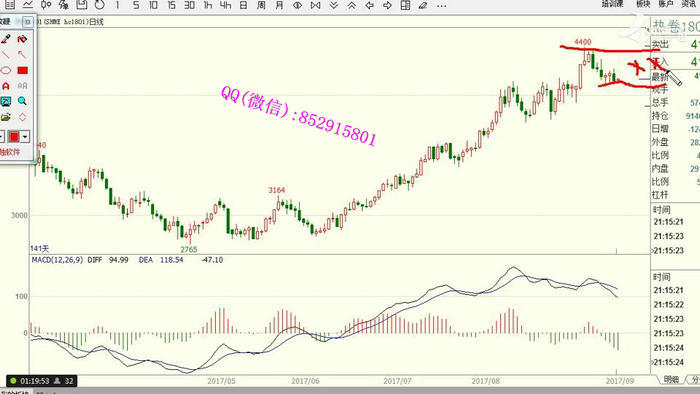Select the red pen drawing tool
The width and height of the screenshot is (700, 394).
[6, 39]
